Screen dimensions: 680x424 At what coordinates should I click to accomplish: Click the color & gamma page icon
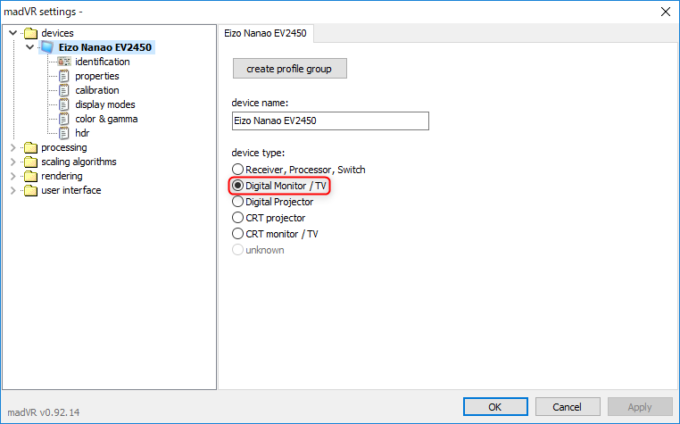(65, 119)
